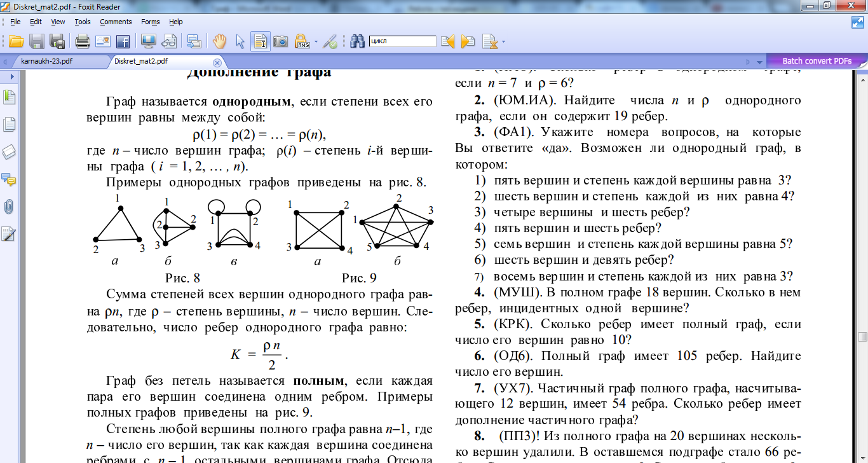The width and height of the screenshot is (868, 463).
Task: Click the Open folder icon
Action: pyautogui.click(x=17, y=41)
